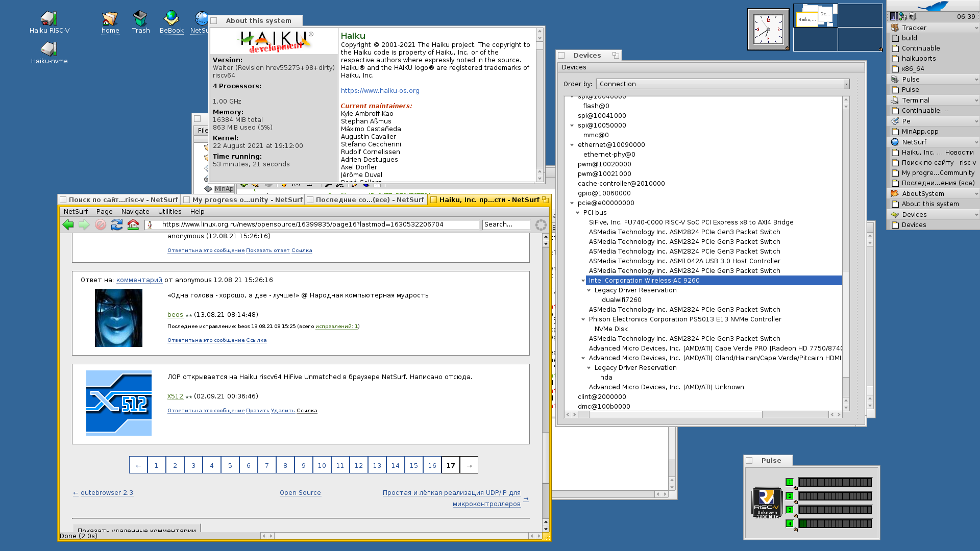Click the Tracker team icon in Deskbar
The width and height of the screenshot is (980, 551).
click(895, 28)
